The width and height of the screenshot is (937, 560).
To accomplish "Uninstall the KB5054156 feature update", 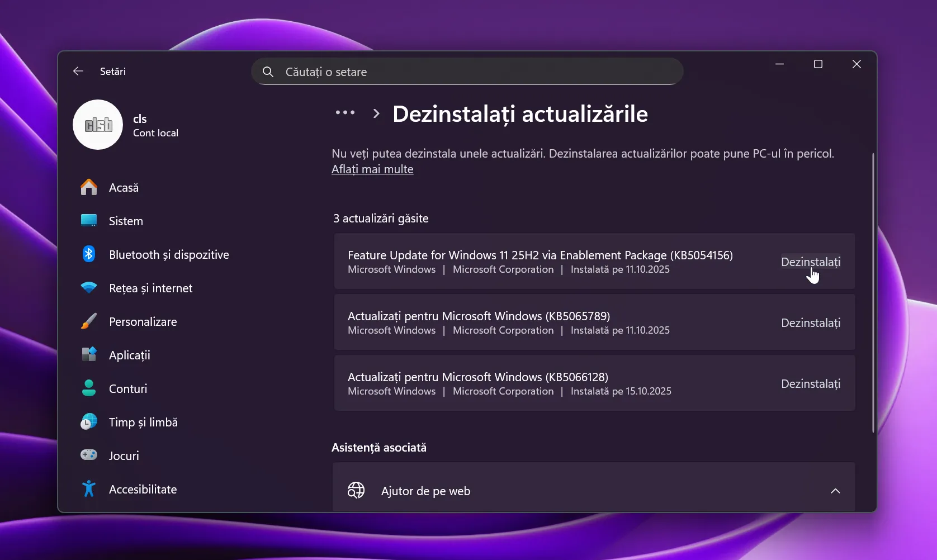I will coord(810,262).
